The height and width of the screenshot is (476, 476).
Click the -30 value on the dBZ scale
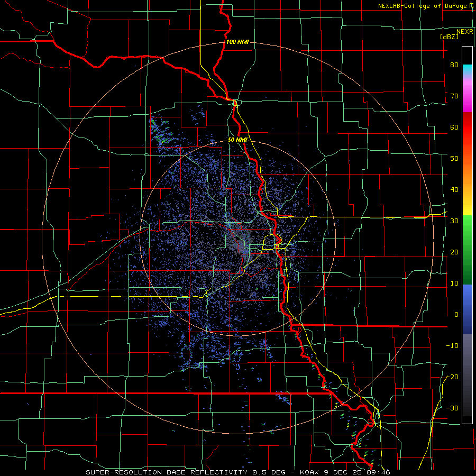[x=452, y=408]
